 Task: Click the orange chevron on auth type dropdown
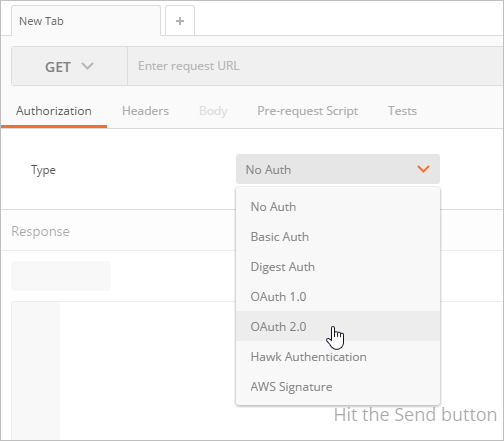(423, 169)
